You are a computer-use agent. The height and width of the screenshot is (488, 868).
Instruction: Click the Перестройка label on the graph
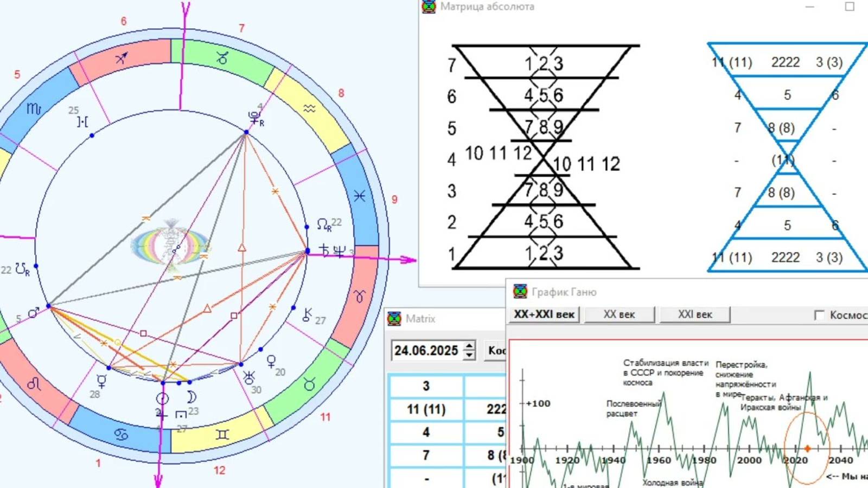741,364
